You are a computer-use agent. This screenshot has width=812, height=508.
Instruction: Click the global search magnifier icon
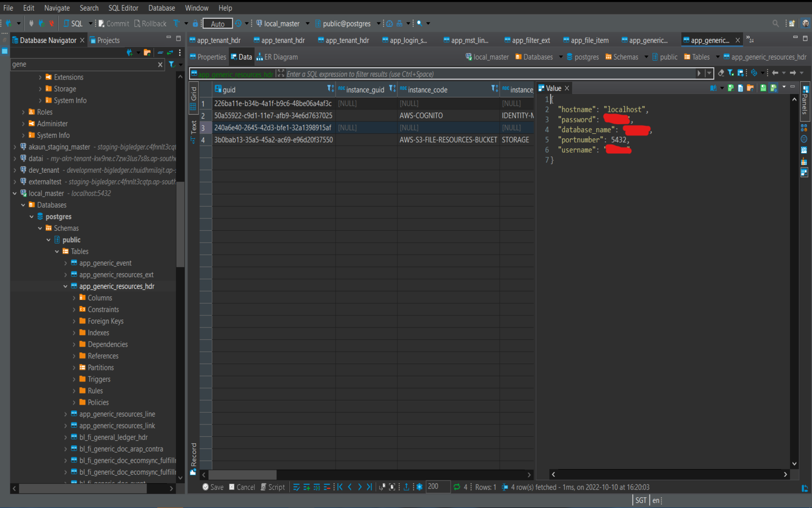coord(775,24)
